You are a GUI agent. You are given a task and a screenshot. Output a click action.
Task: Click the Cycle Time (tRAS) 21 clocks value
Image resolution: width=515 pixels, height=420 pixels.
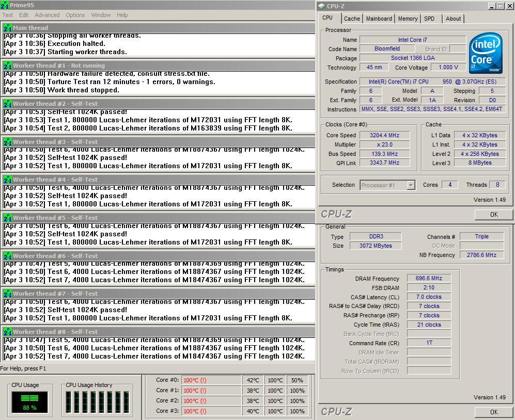tap(429, 325)
